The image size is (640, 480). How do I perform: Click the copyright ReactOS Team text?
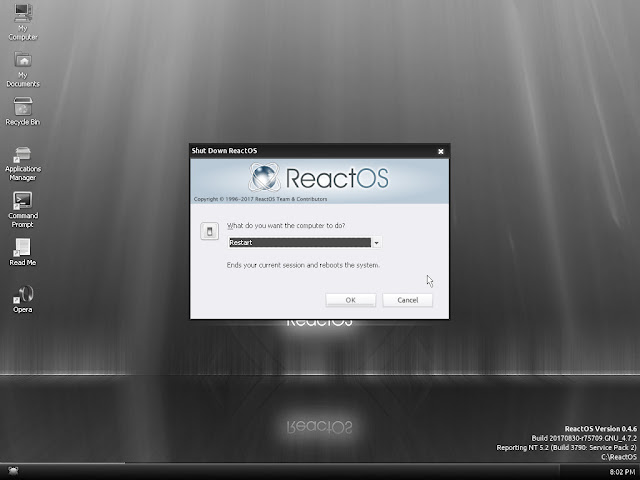[x=260, y=199]
